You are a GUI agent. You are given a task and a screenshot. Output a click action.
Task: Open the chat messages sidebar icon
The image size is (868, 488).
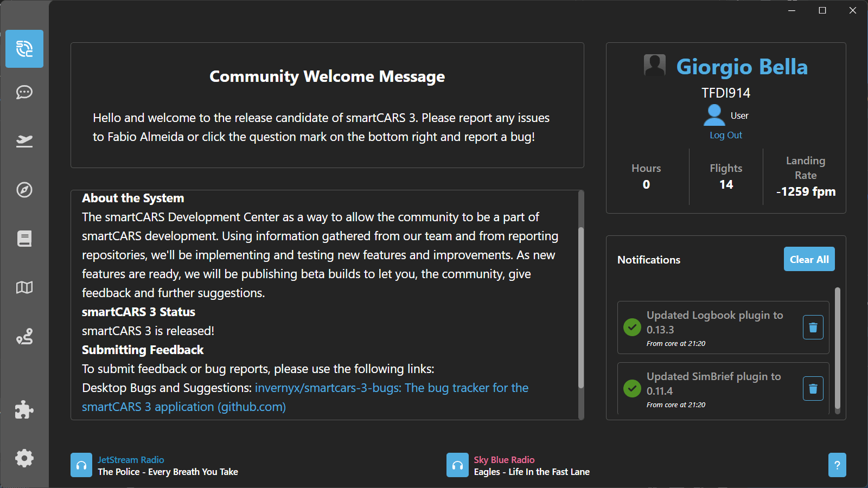[24, 92]
